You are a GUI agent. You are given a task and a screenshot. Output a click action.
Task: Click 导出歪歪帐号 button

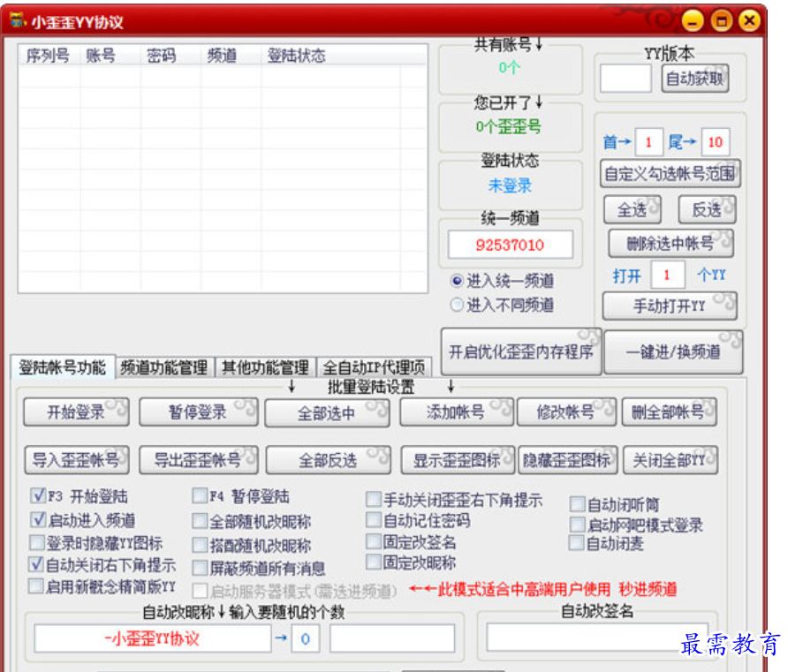pyautogui.click(x=199, y=460)
